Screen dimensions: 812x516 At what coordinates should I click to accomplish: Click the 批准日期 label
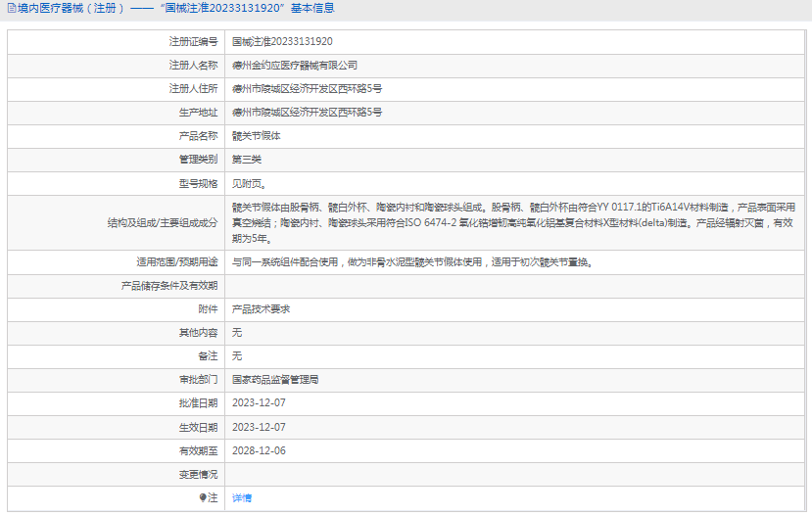[x=198, y=403]
